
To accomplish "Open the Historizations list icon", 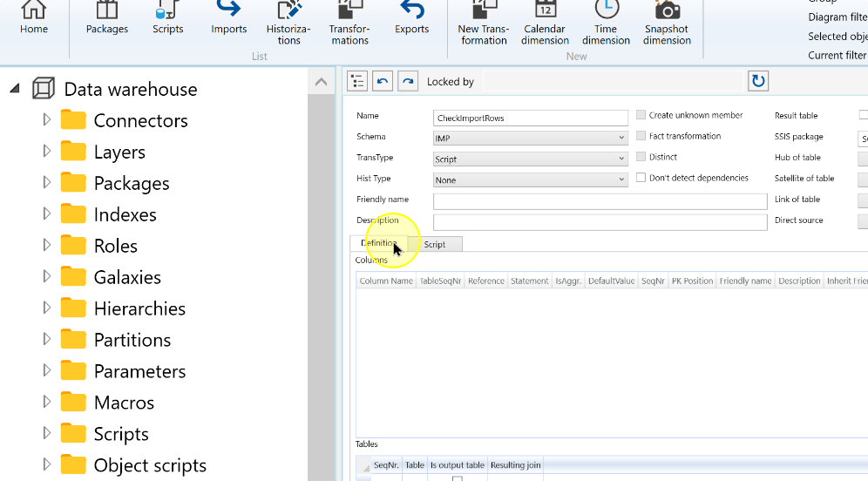I will pos(288,24).
